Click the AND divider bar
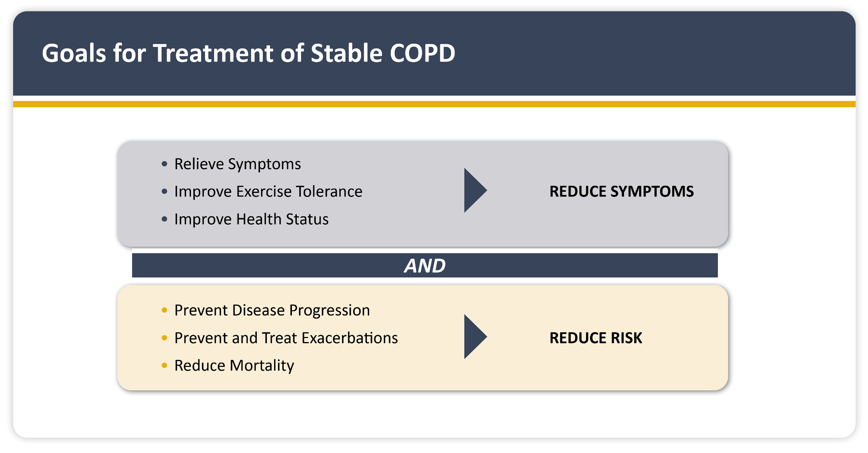 point(425,265)
